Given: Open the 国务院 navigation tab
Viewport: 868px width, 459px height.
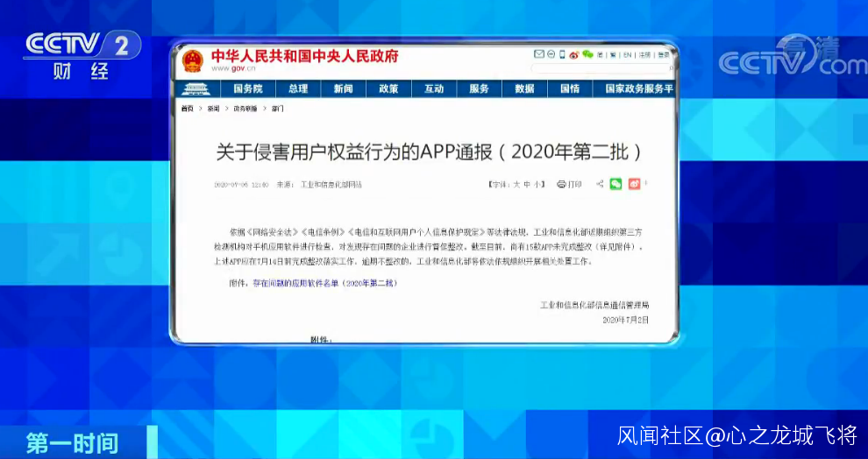Looking at the screenshot, I should coord(247,89).
